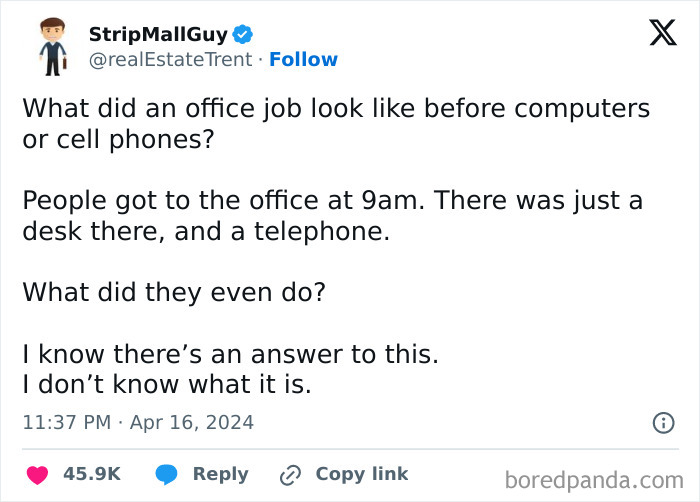Click the blue reply bubble icon
The width and height of the screenshot is (700, 502).
166,474
